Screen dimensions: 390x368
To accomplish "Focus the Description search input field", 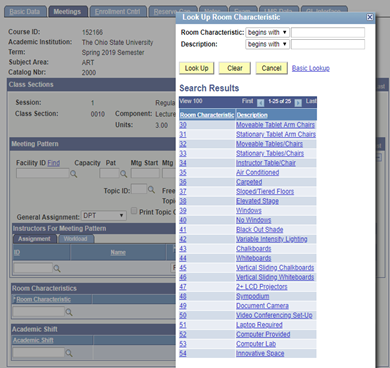I will click(x=328, y=44).
